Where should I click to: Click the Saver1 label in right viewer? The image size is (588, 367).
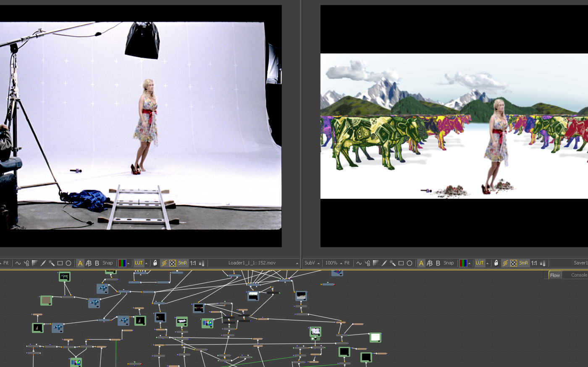(580, 263)
